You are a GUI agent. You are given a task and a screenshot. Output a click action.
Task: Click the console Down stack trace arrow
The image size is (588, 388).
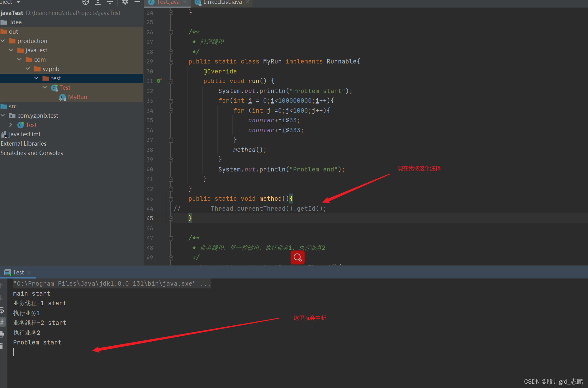coord(2,298)
